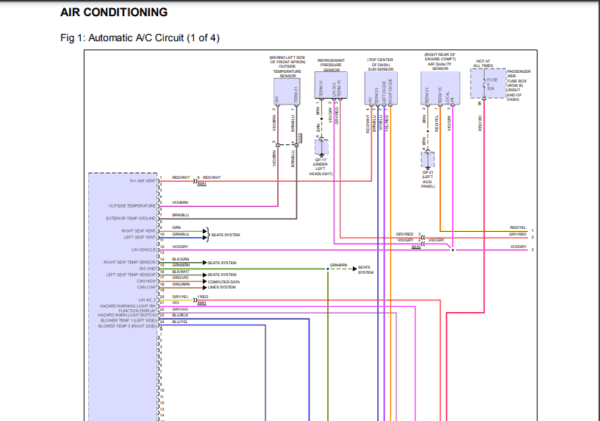The width and height of the screenshot is (600, 421).
Task: Select the BLU/YEL wire label at pin 24
Action: (180, 322)
